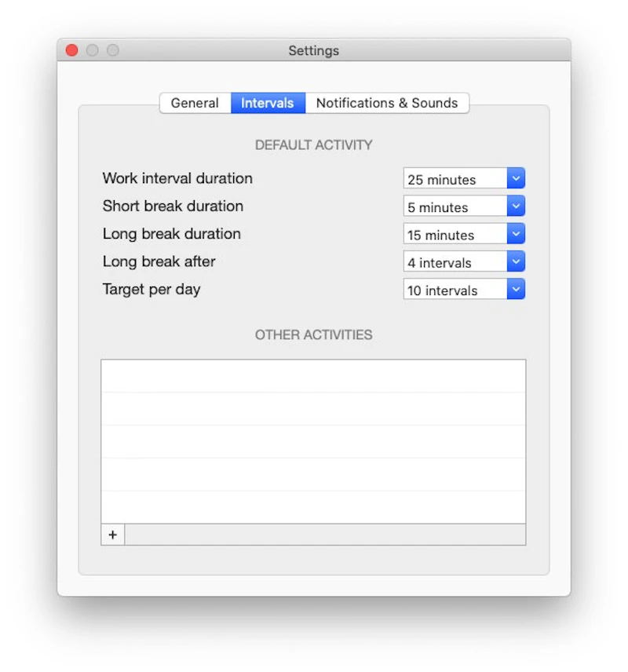
Task: Click the '15 minutes' value field
Action: [455, 235]
